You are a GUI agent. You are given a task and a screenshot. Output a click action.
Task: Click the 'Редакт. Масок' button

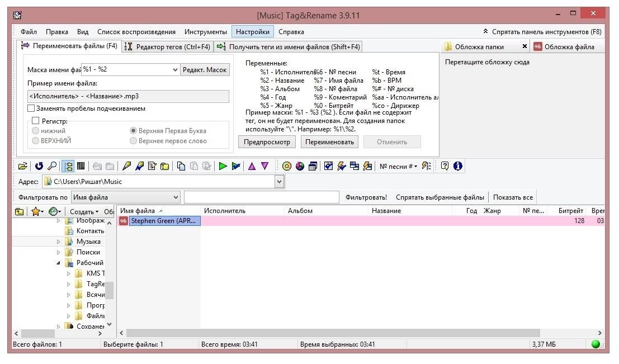(205, 69)
